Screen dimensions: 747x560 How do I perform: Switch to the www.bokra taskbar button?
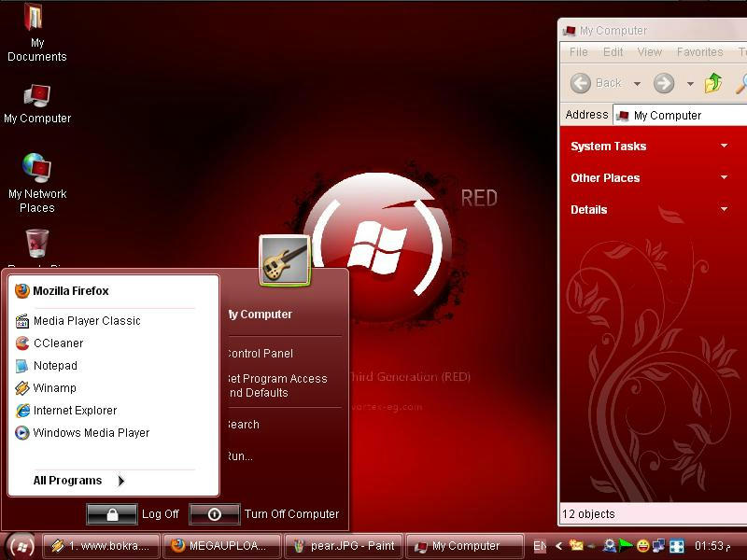coord(101,546)
